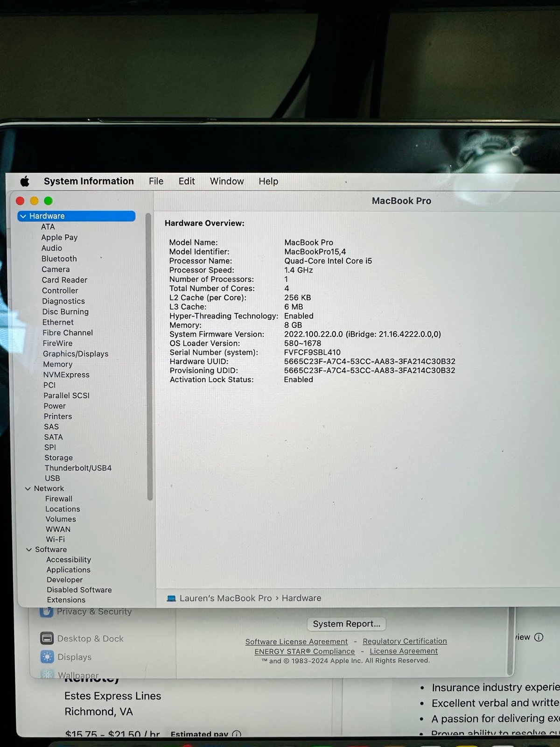Image resolution: width=560 pixels, height=747 pixels.
Task: Select NVMExpress in the sidebar
Action: [66, 374]
